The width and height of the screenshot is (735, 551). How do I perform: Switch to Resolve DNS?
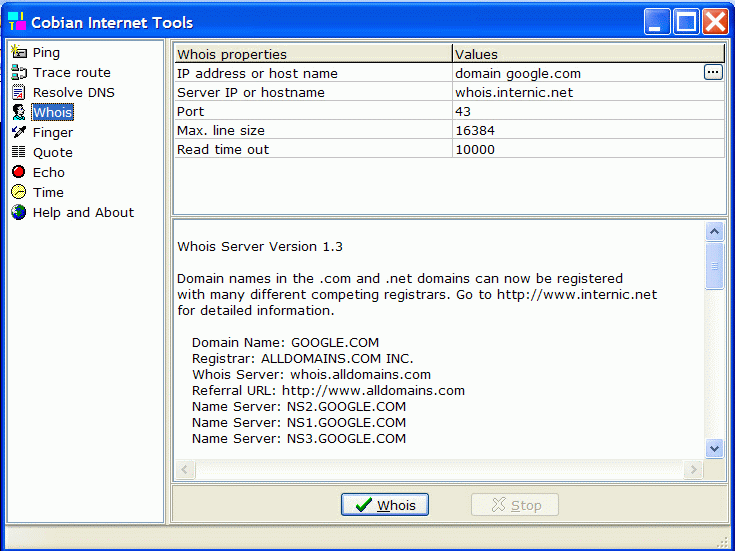74,92
